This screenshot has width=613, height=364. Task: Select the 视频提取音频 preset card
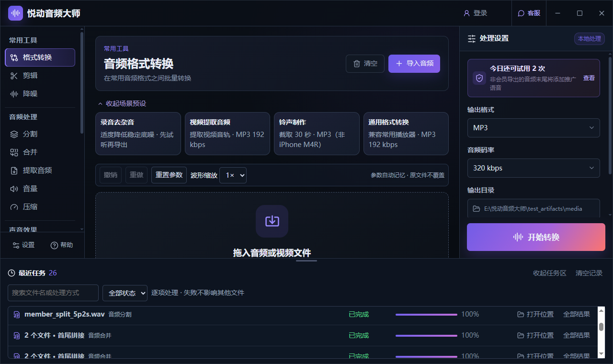227,134
